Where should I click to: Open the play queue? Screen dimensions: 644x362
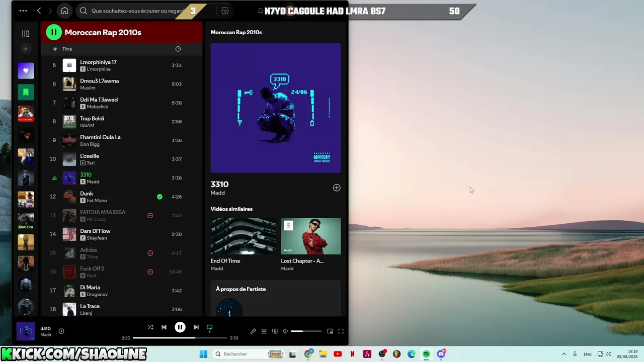(264, 331)
